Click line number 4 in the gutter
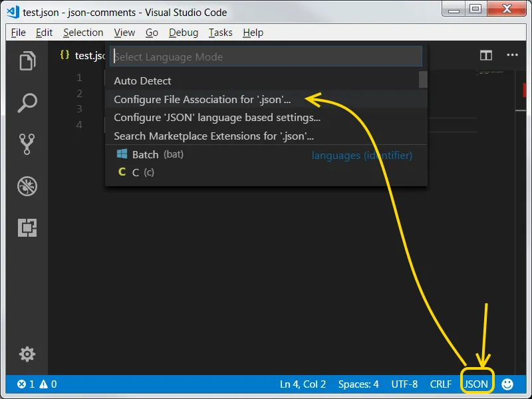The width and height of the screenshot is (532, 399). (79, 124)
